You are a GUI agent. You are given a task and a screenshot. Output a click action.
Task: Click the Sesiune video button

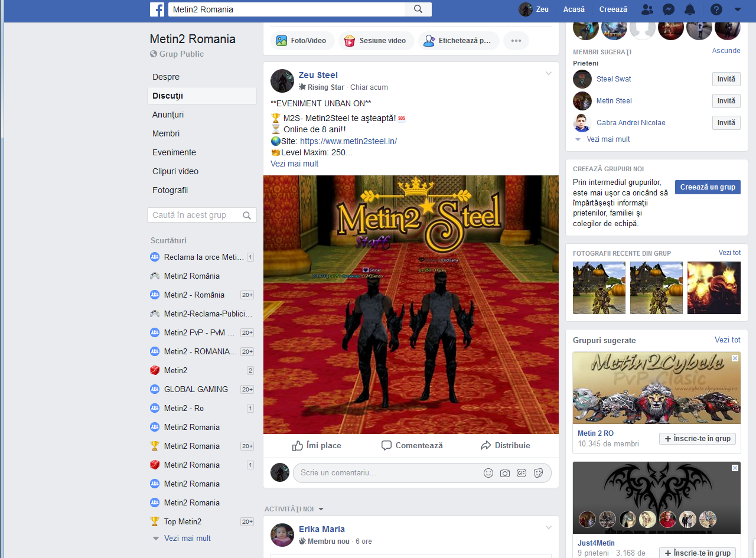click(376, 41)
